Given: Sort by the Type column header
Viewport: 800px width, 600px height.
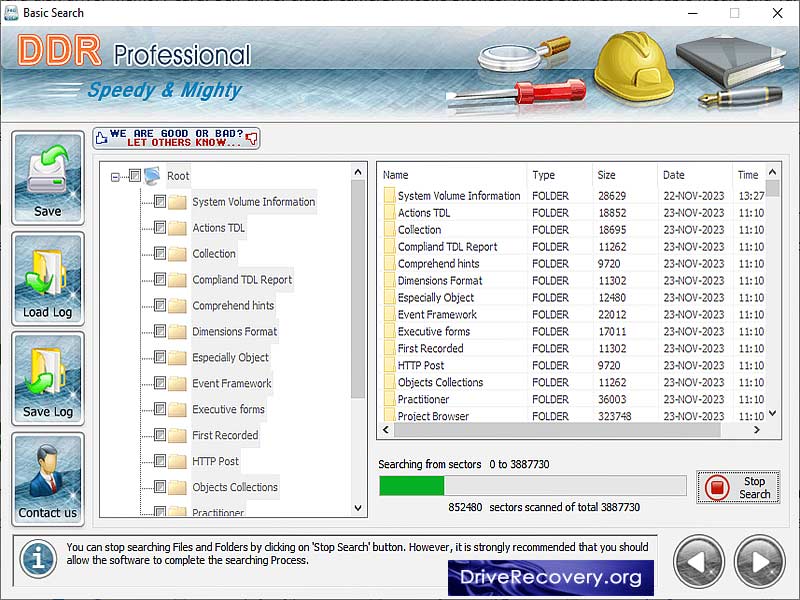Looking at the screenshot, I should click(559, 175).
